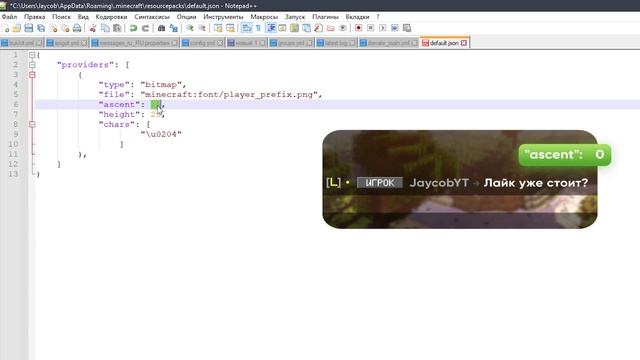The width and height of the screenshot is (640, 360).
Task: Open the Файл menu
Action: [x=9, y=17]
